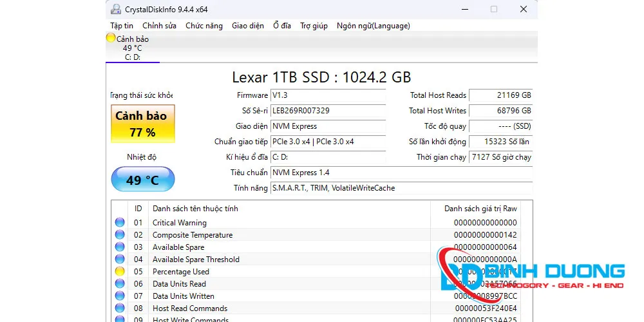Open the Chức năng menu
644x322 pixels.
pos(204,26)
